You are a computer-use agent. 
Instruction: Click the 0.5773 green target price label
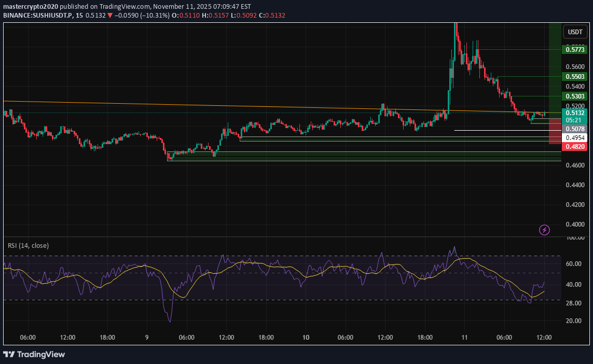[575, 50]
